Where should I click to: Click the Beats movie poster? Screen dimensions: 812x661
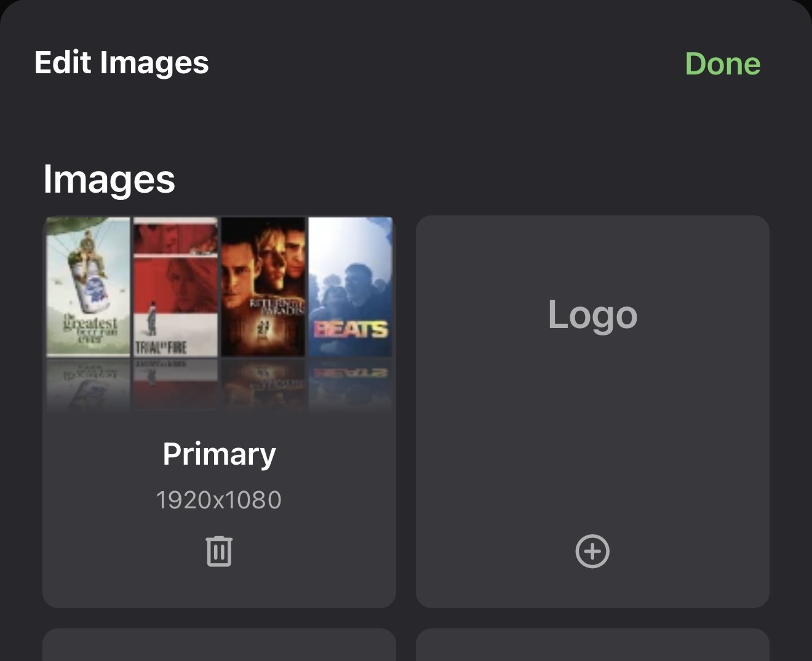[x=351, y=286]
